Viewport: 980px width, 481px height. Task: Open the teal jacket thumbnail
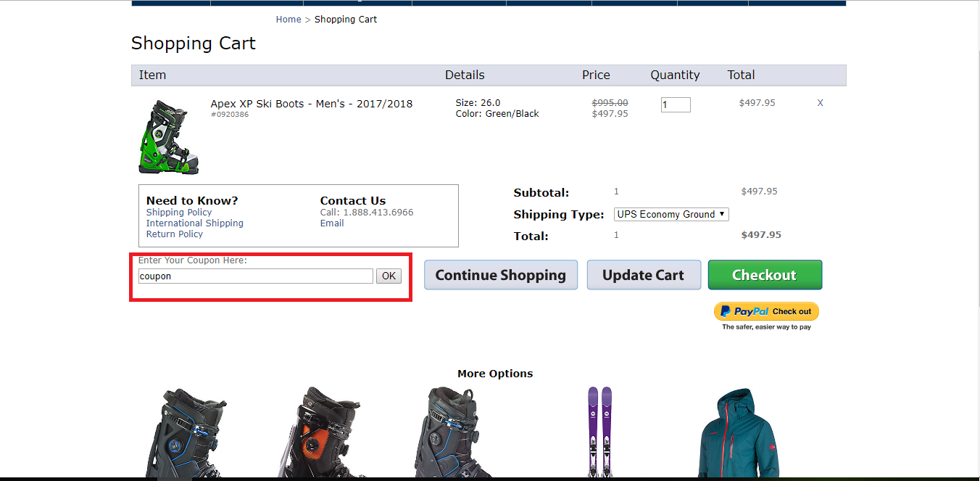[739, 433]
